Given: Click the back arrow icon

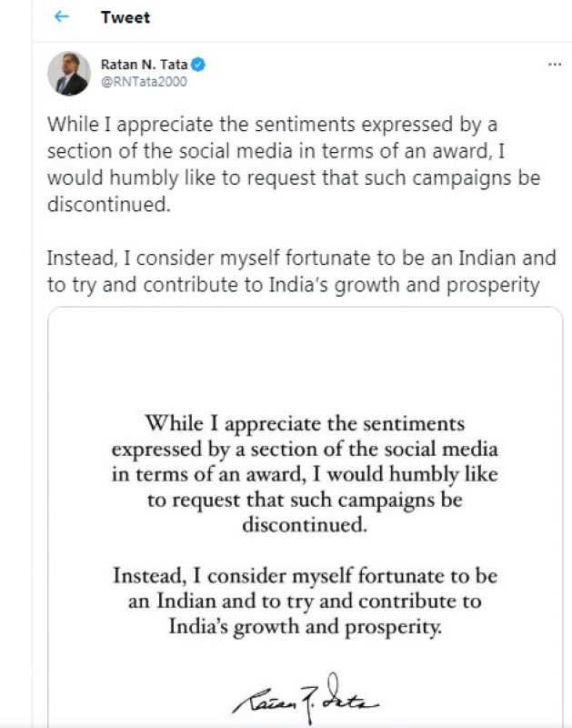Looking at the screenshot, I should pyautogui.click(x=62, y=17).
